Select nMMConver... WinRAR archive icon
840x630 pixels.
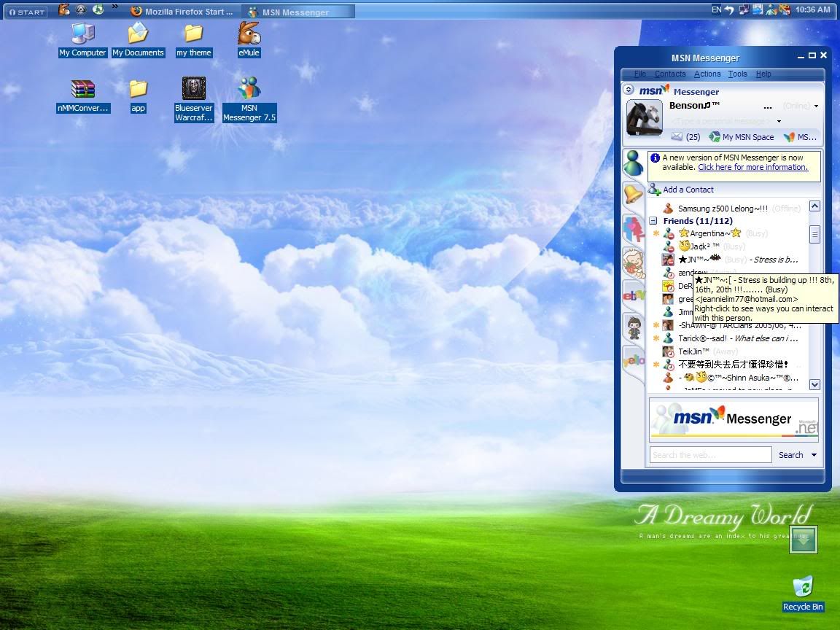(x=83, y=96)
